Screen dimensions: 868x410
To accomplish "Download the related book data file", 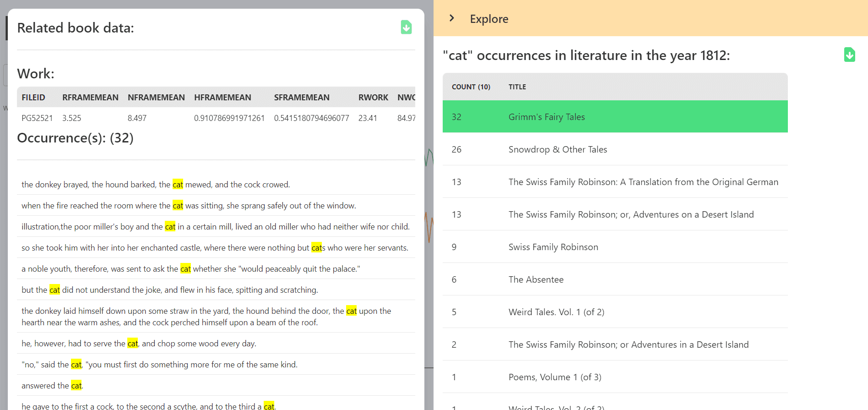I will (406, 27).
